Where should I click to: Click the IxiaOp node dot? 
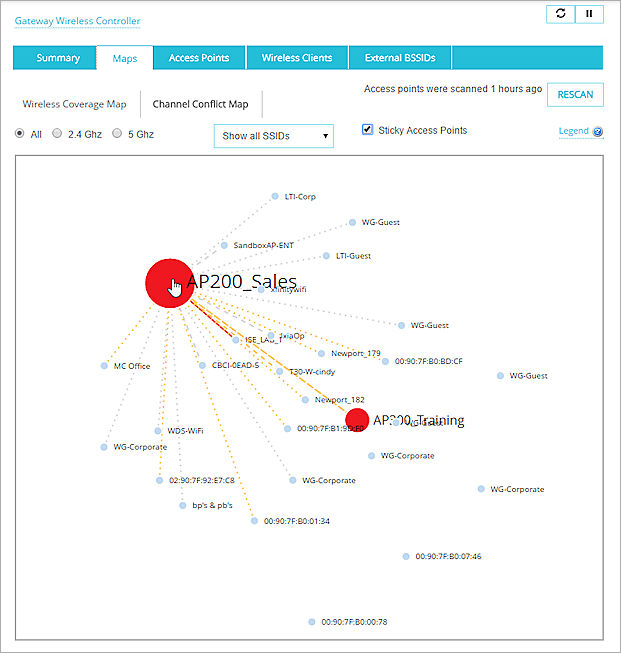tap(271, 336)
